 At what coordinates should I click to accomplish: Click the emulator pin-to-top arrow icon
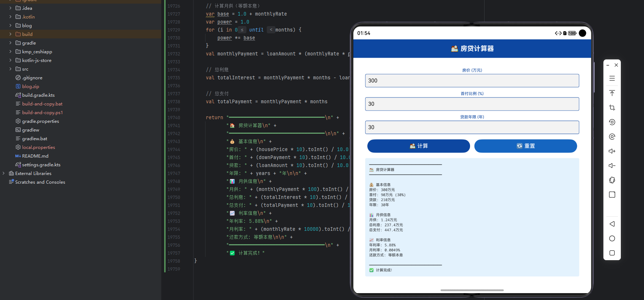coord(612,93)
